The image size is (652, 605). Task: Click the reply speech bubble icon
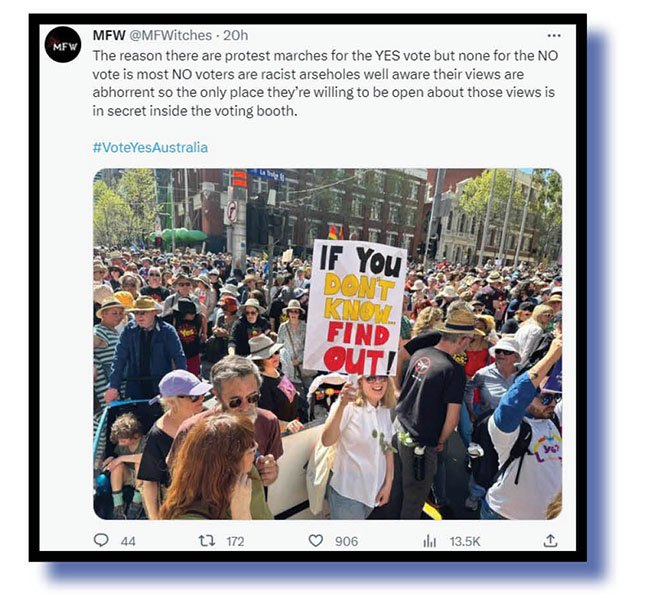click(101, 540)
